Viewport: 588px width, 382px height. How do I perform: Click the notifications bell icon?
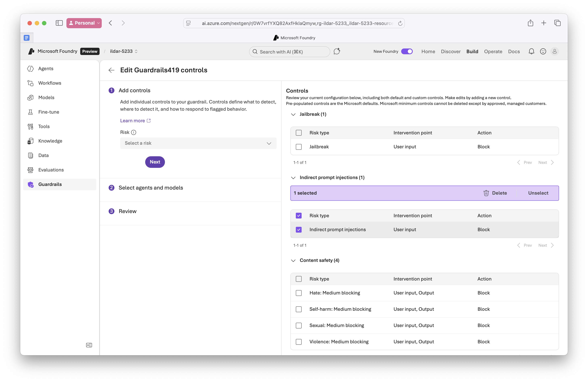531,51
